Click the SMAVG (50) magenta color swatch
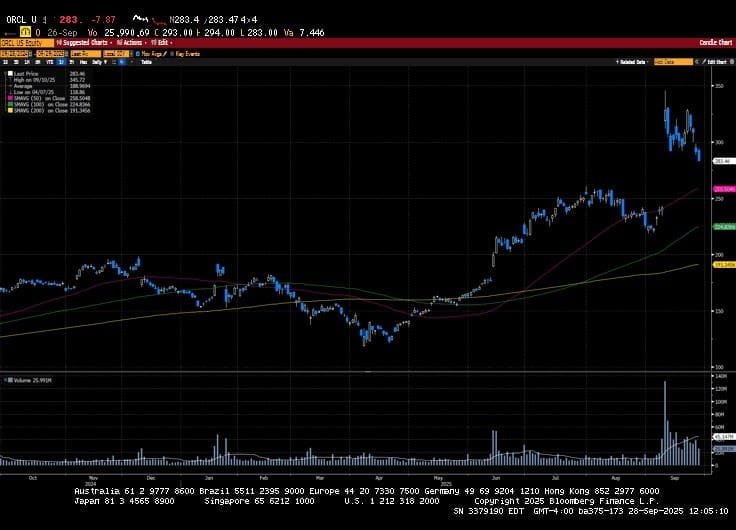 8,100
